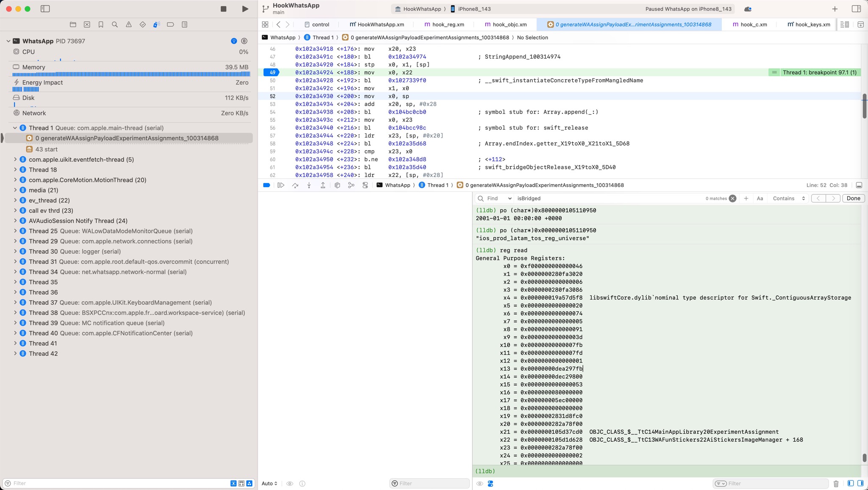868x490 pixels.
Task: Open the Source Control navigator icon
Action: (x=87, y=25)
